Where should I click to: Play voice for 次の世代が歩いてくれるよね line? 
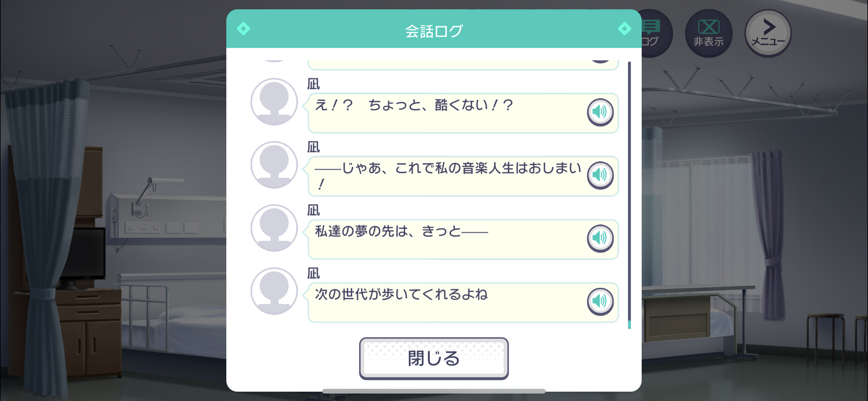click(x=600, y=302)
